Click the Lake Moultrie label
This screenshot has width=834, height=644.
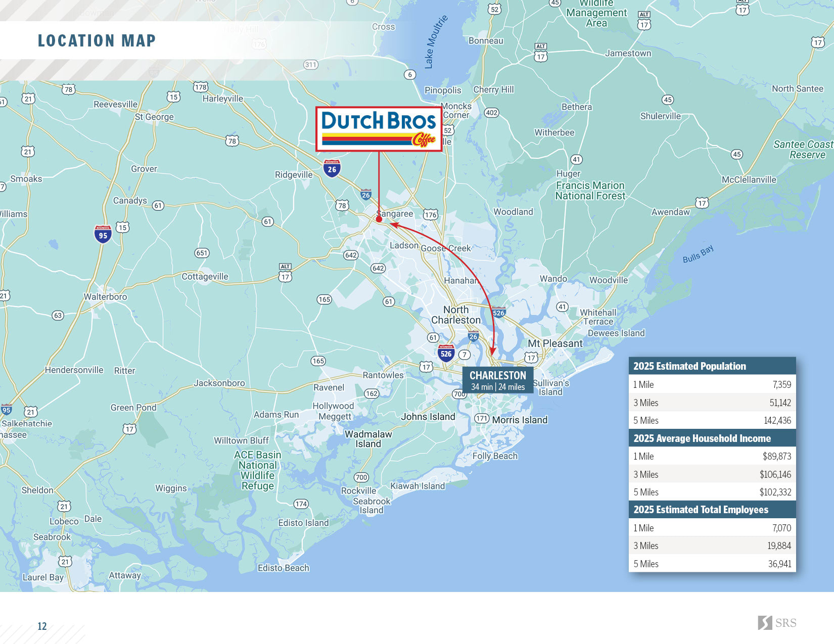[435, 42]
